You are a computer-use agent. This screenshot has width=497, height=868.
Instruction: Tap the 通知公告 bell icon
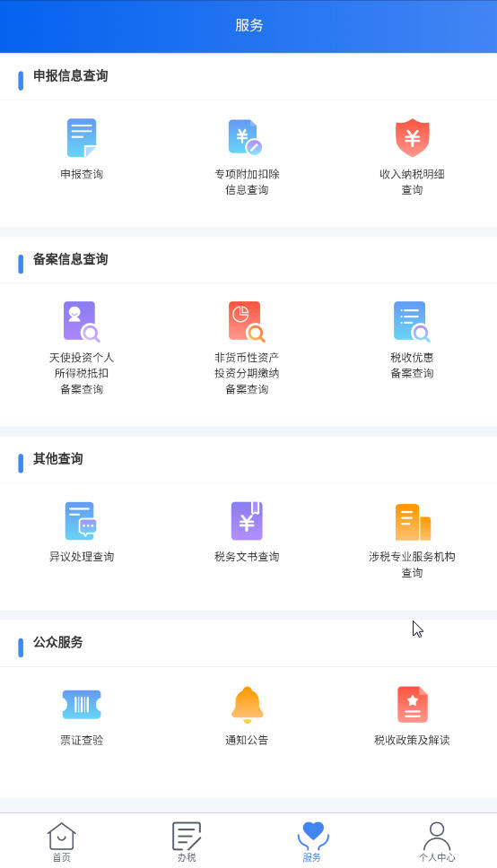(247, 704)
